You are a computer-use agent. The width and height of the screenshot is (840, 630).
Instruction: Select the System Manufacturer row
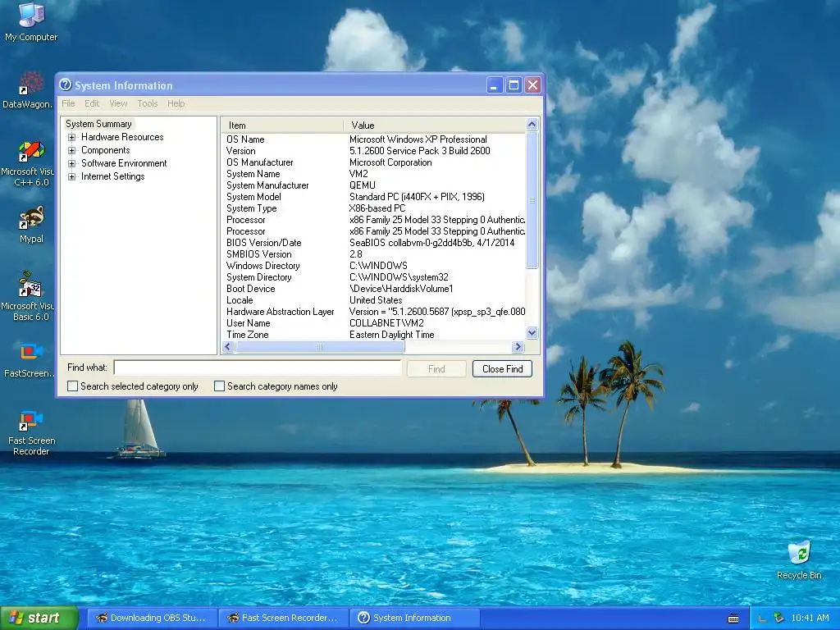click(373, 185)
